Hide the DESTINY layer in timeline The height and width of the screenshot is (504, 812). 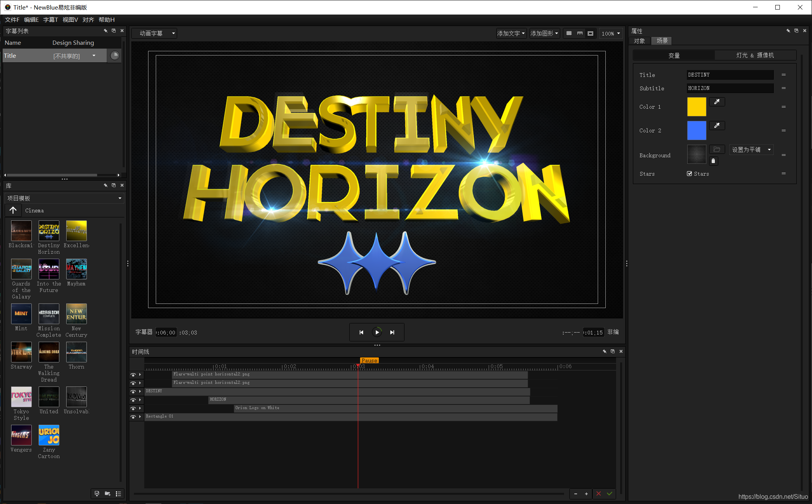click(x=133, y=391)
